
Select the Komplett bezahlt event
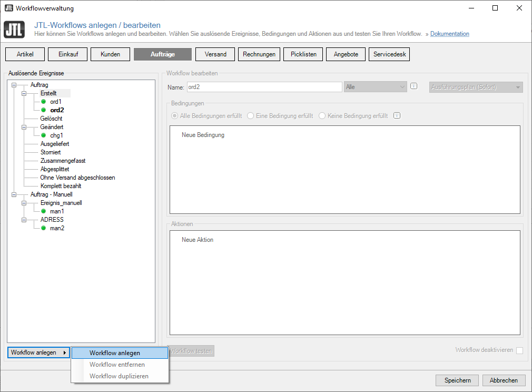click(x=61, y=186)
